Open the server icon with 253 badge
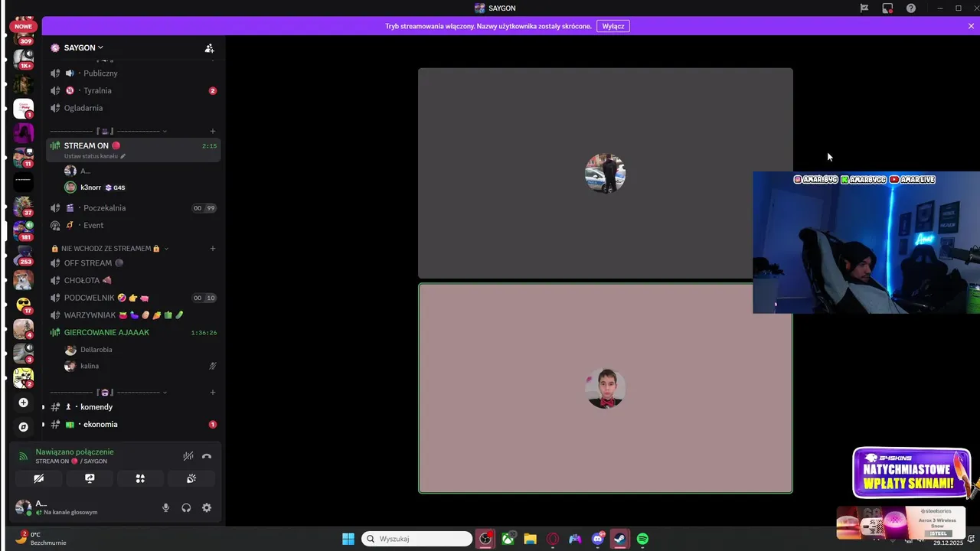This screenshot has width=980, height=551. pos(23,255)
